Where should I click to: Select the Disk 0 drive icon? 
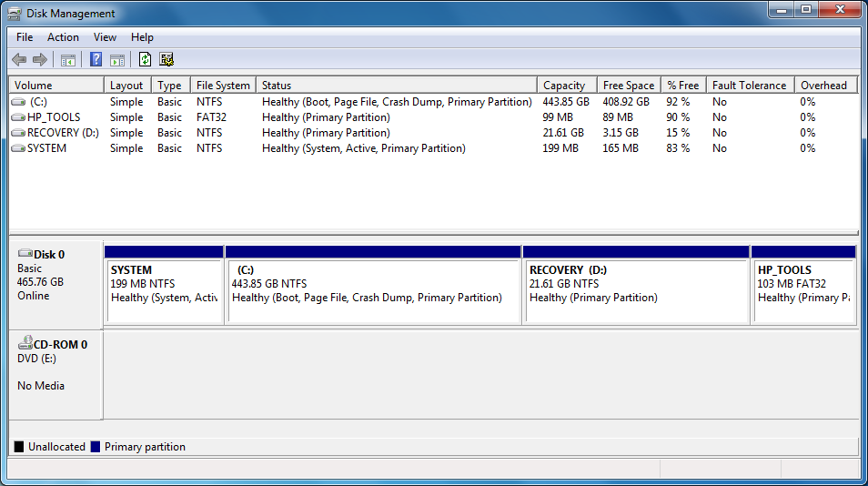click(x=25, y=254)
